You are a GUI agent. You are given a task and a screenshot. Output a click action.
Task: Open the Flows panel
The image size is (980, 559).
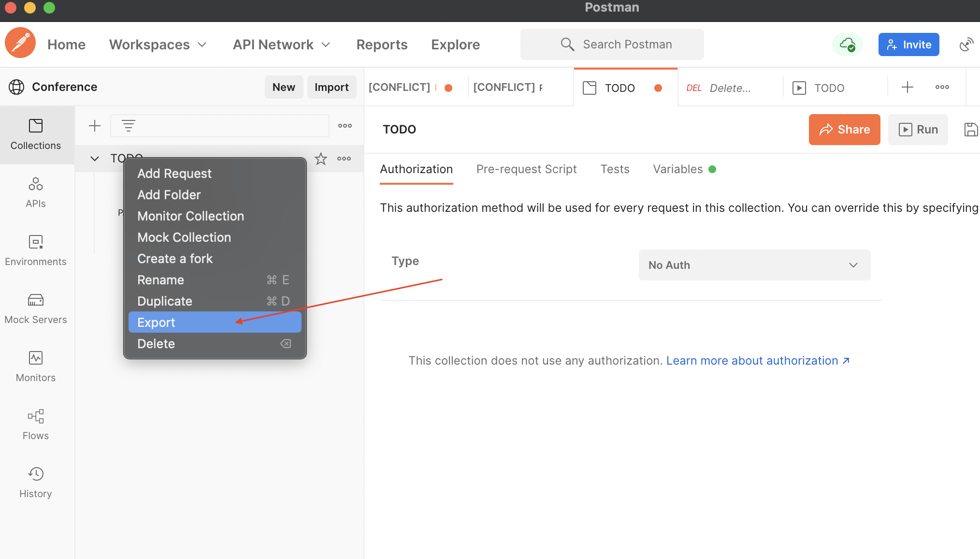[x=36, y=425]
